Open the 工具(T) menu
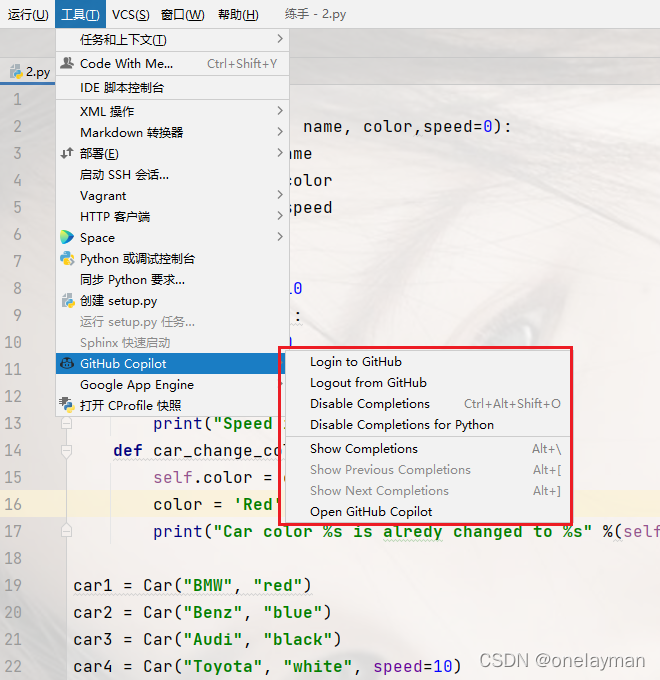The width and height of the screenshot is (660, 680). pyautogui.click(x=80, y=14)
